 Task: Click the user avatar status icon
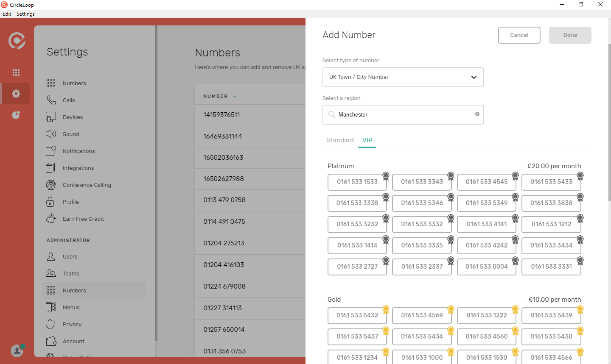coord(17,350)
